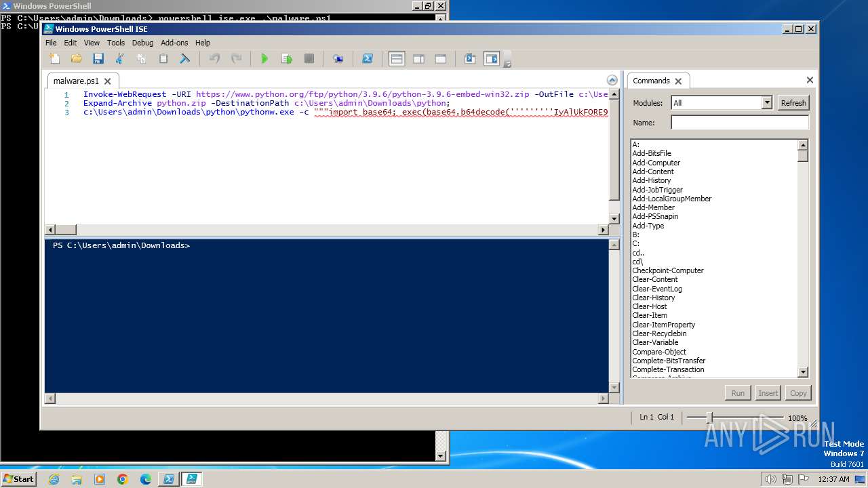Open the Tools menu
Viewport: 868px width, 488px height.
click(x=116, y=43)
